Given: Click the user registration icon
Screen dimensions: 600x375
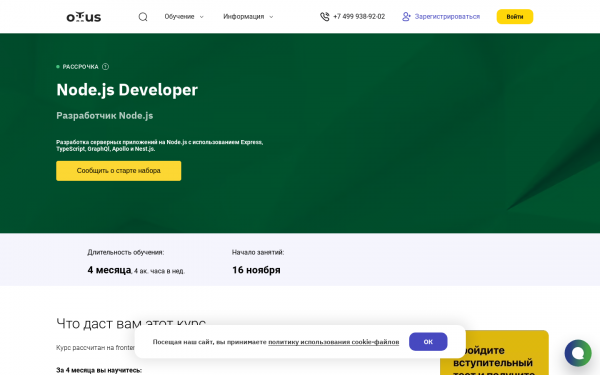Looking at the screenshot, I should [x=406, y=17].
